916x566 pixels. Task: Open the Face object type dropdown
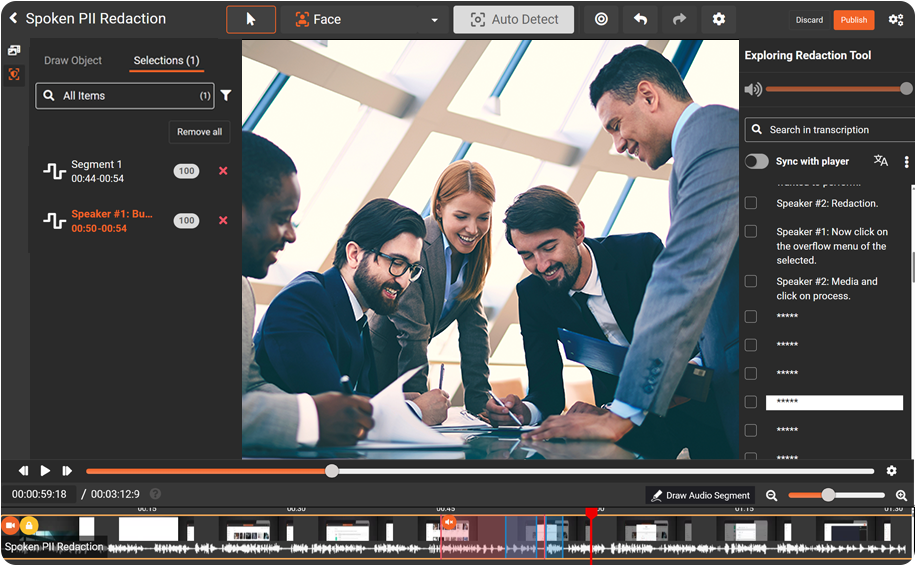pos(365,20)
